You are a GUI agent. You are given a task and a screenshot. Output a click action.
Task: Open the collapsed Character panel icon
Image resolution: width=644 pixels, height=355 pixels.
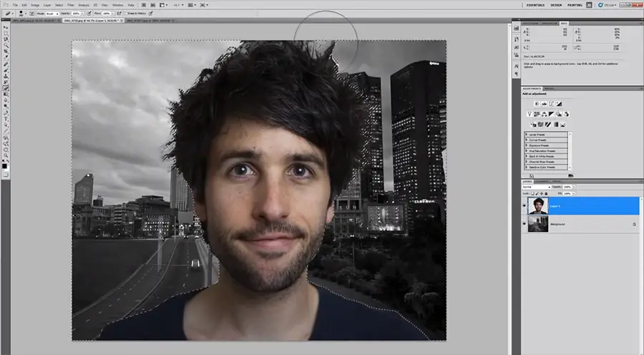(516, 66)
